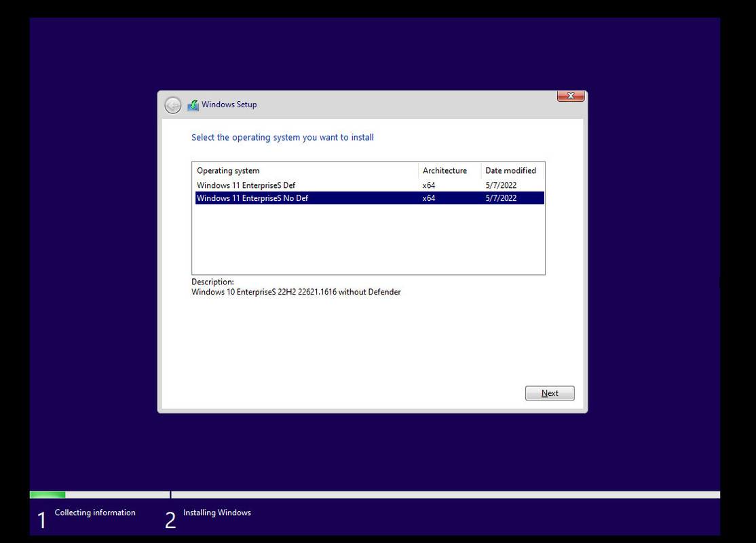Click the Installing Windows step label

click(217, 512)
